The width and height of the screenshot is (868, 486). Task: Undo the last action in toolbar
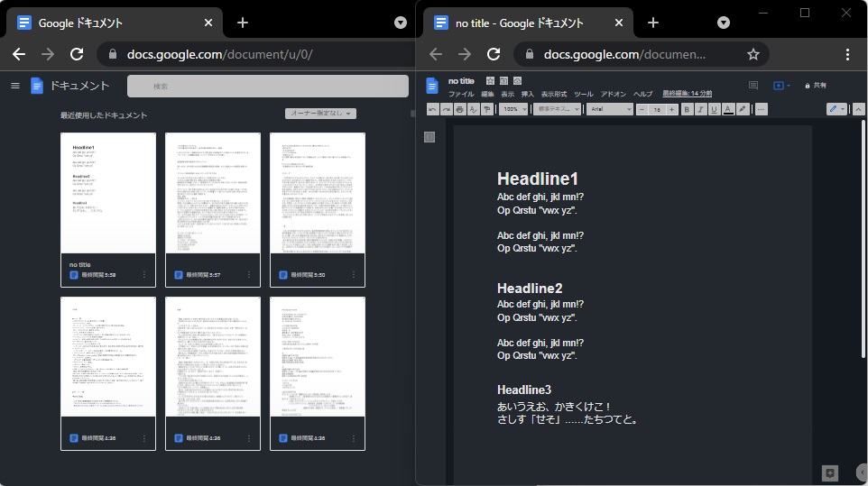[432, 109]
